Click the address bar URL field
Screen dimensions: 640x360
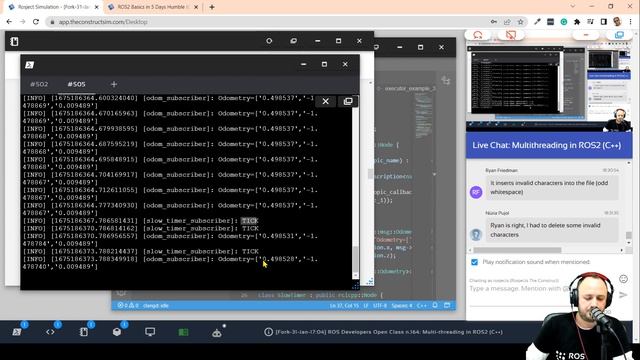tap(267, 22)
